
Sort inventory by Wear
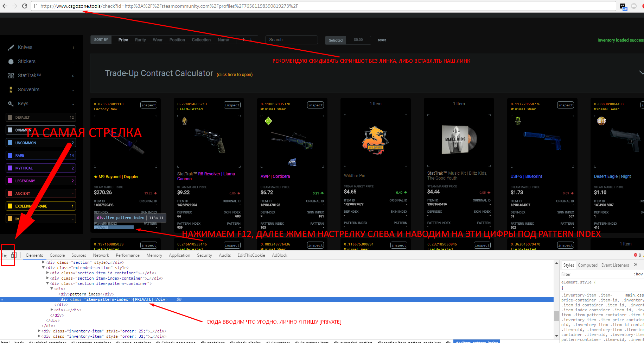pyautogui.click(x=158, y=40)
